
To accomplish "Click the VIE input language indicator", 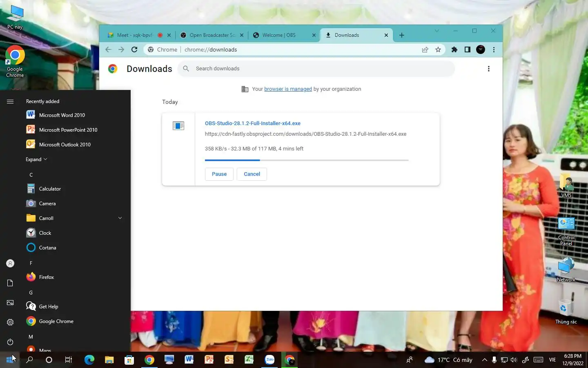I will (x=552, y=360).
